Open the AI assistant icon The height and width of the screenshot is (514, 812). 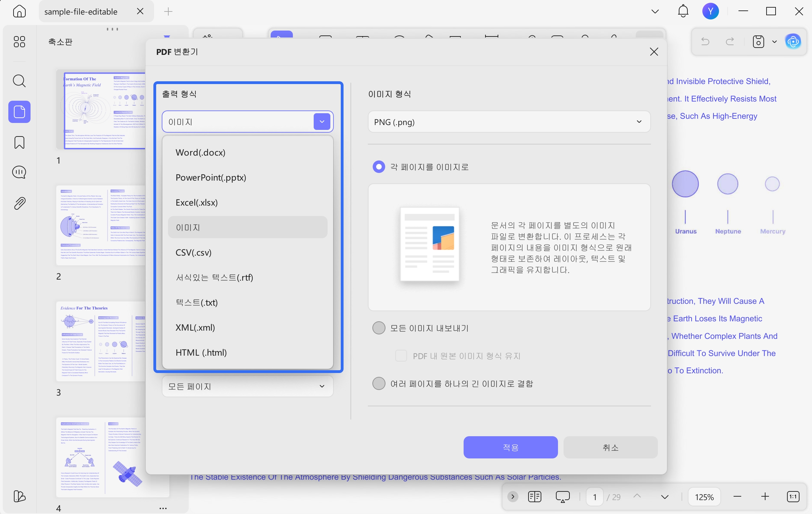pos(793,42)
